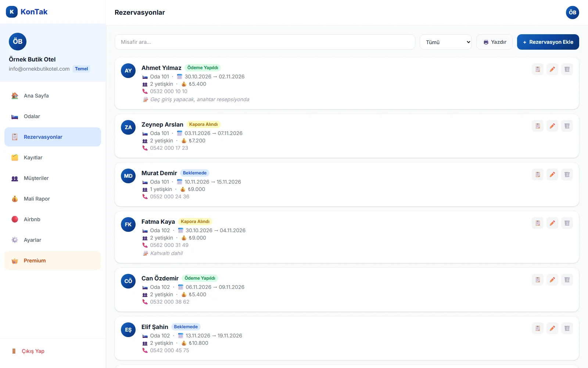
Task: Open the Tümü status filter dropdown
Action: pos(446,42)
